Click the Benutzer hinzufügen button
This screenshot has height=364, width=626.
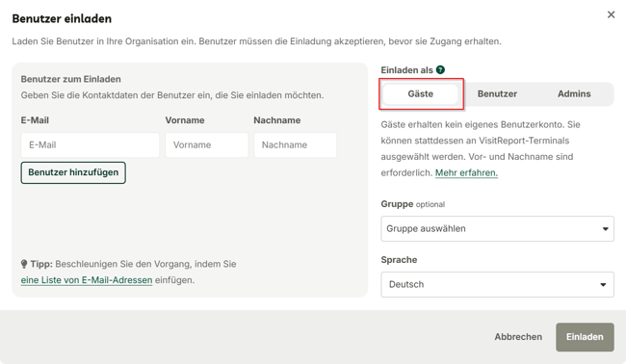(73, 172)
